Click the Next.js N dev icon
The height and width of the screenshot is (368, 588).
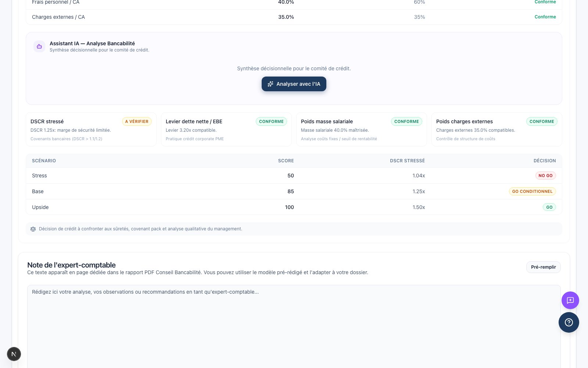pyautogui.click(x=14, y=354)
